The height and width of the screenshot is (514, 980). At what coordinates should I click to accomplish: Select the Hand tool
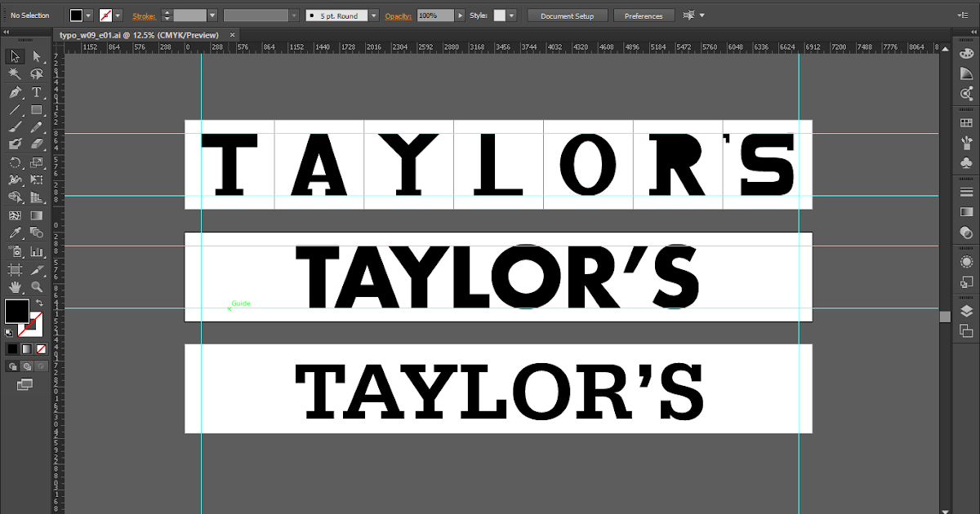(15, 286)
